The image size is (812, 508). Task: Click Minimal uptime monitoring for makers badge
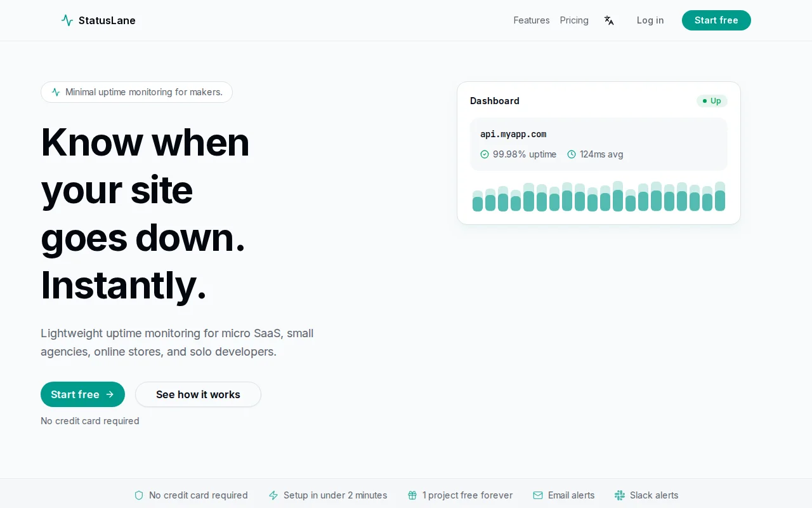pos(136,92)
